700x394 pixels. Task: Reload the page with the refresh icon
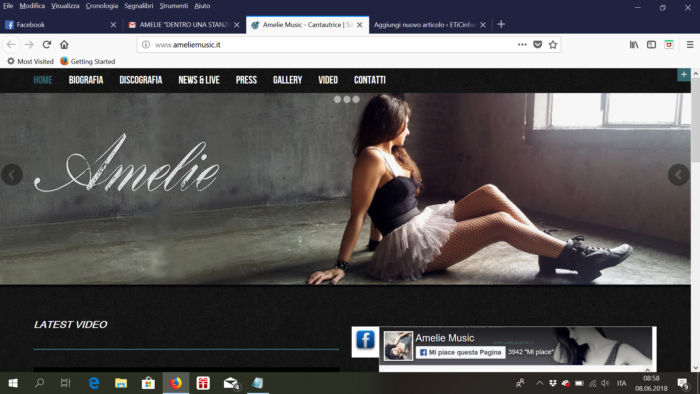coord(46,45)
